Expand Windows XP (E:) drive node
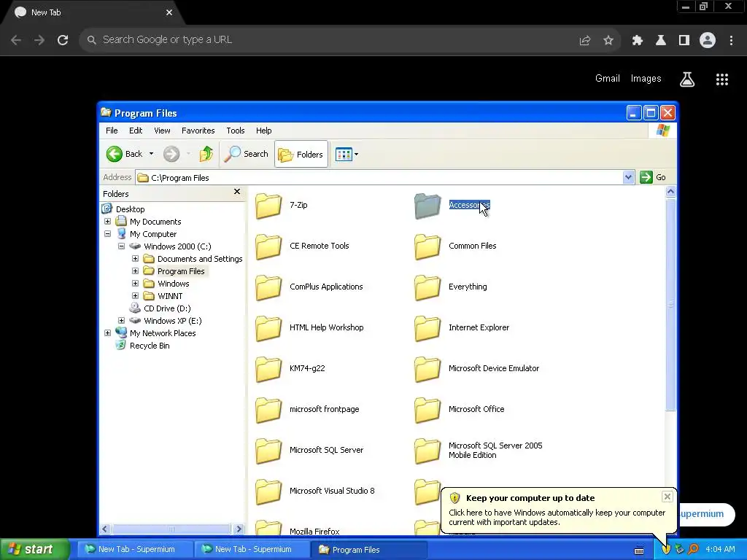 click(122, 321)
